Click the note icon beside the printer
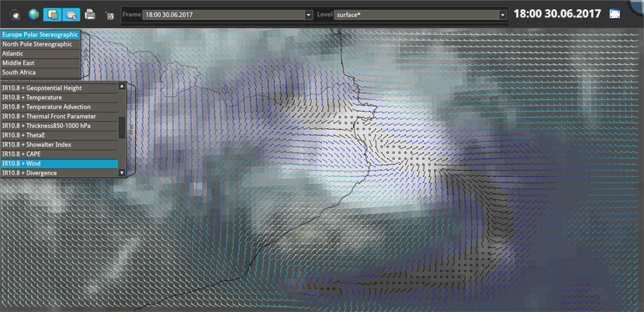Viewport: 644px width, 312px height. pos(109,15)
